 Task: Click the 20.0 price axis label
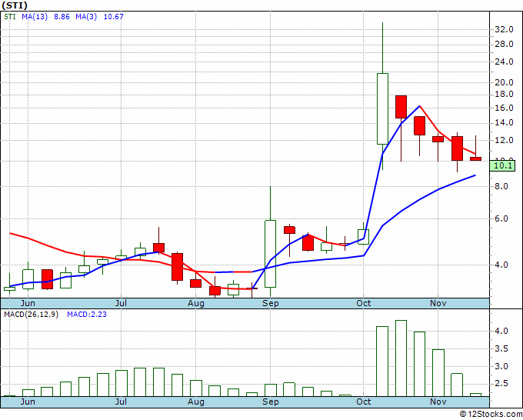(x=504, y=83)
